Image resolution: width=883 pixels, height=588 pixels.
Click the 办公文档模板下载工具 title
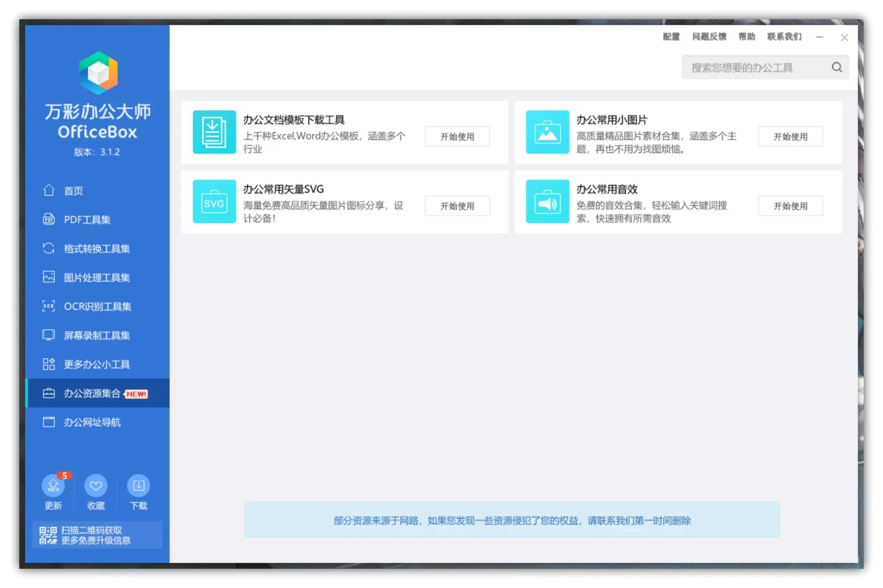click(x=294, y=120)
